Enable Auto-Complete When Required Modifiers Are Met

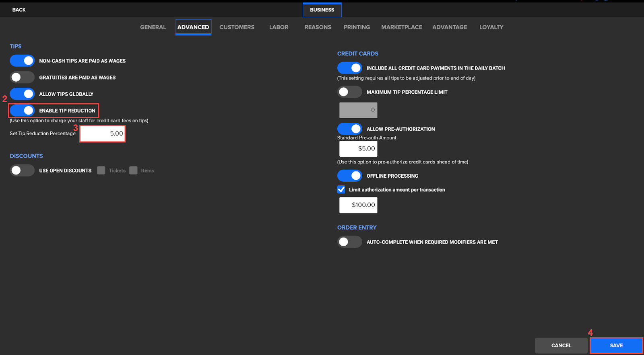(349, 242)
